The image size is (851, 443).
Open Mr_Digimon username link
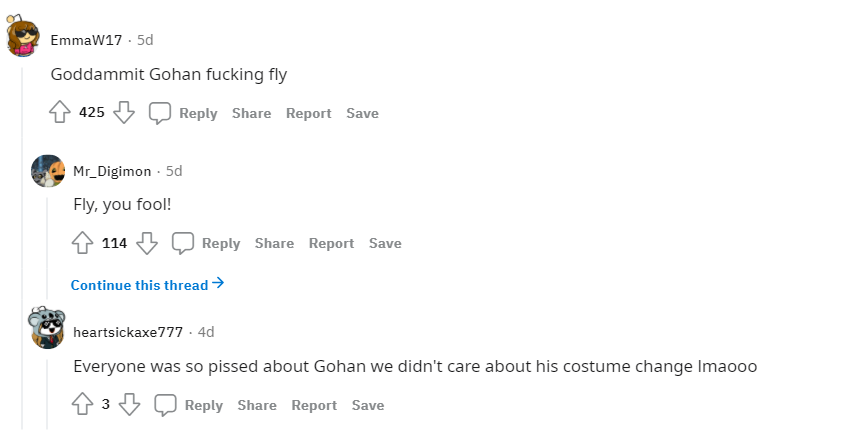point(113,171)
